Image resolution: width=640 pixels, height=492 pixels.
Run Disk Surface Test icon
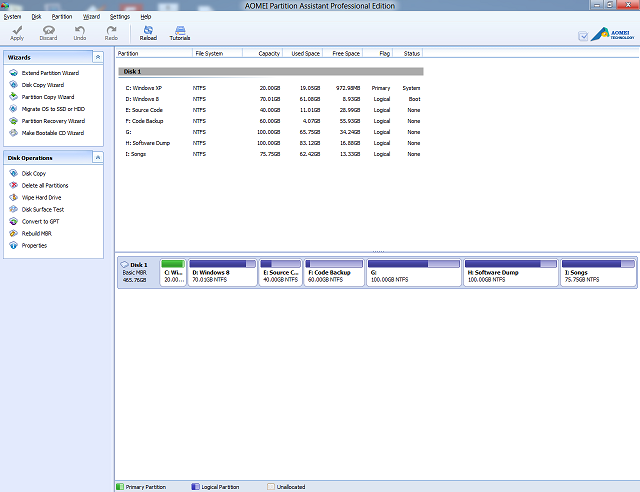point(13,209)
